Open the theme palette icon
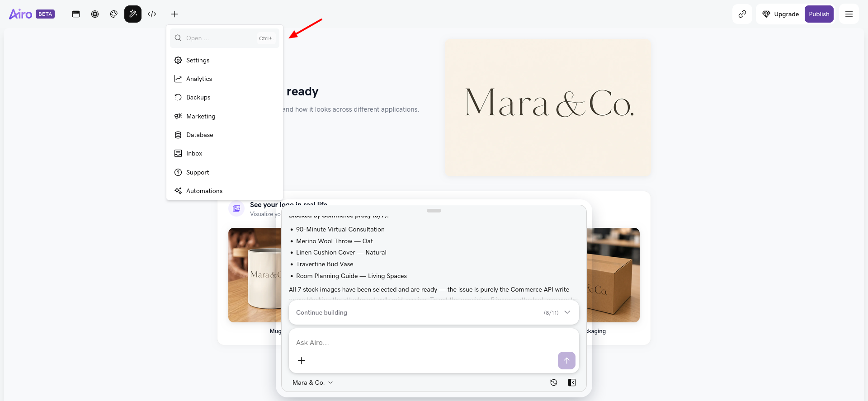868x401 pixels. (x=114, y=14)
